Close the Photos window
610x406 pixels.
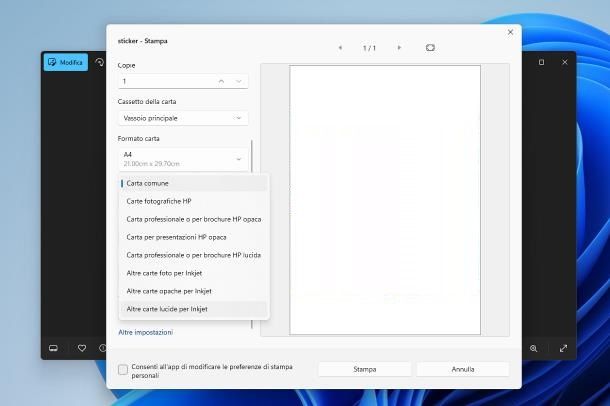(565, 62)
